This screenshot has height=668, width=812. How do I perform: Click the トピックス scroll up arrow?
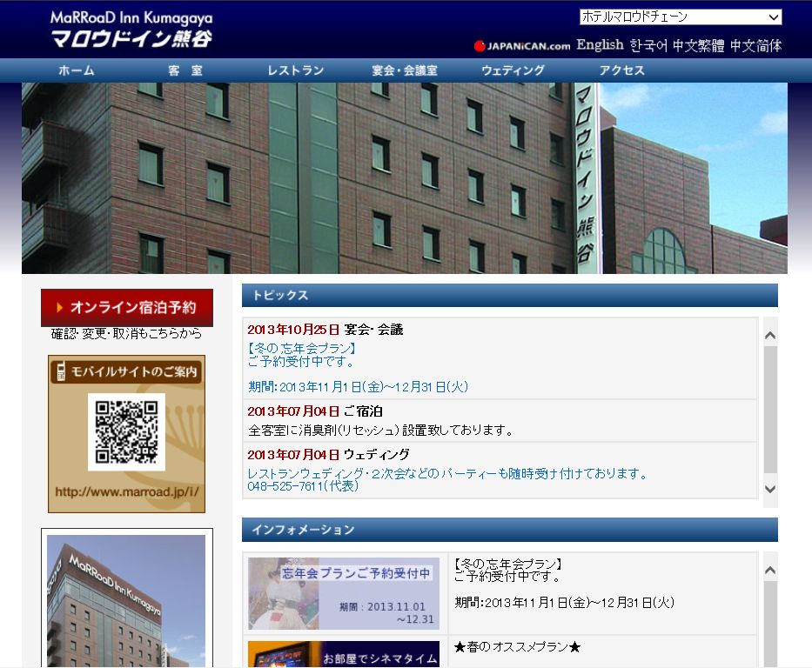pos(770,335)
